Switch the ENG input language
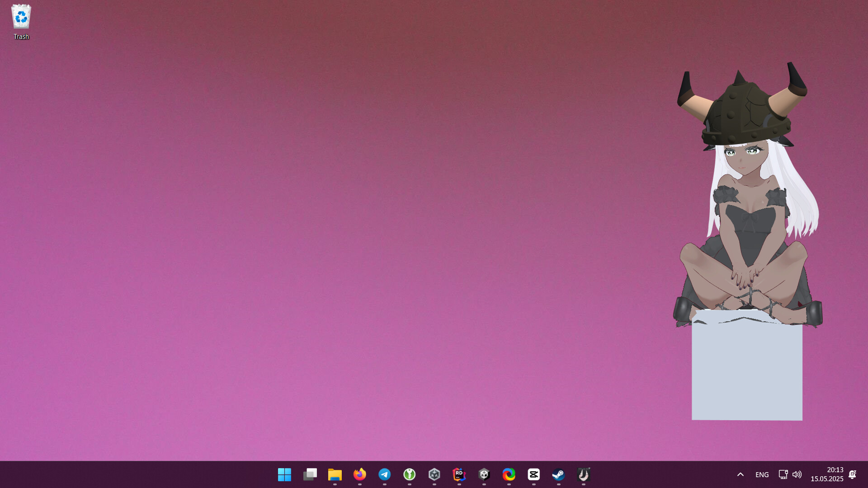Screen dimensions: 868x488 point(762,474)
